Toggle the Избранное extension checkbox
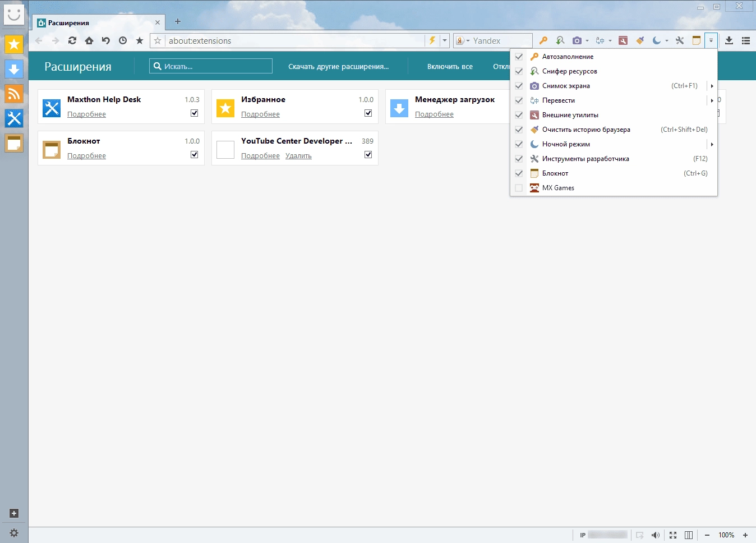This screenshot has height=543, width=756. coord(368,113)
